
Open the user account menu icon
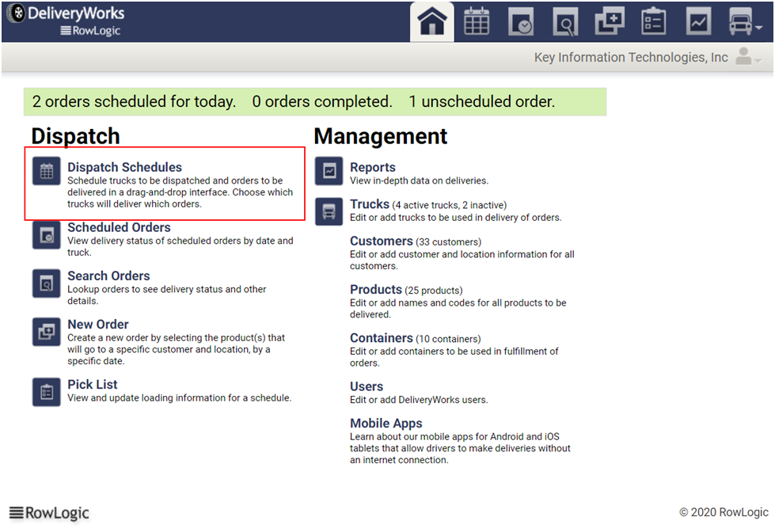(747, 57)
